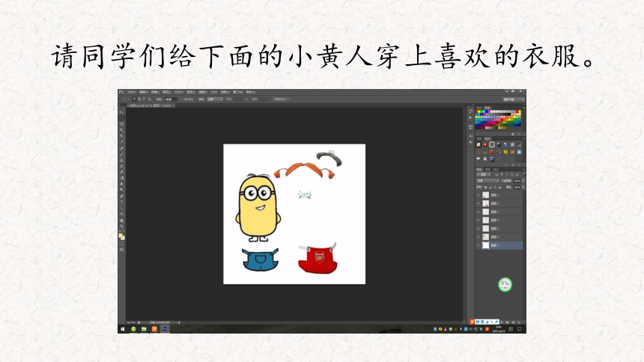Image resolution: width=644 pixels, height=362 pixels.
Task: Click the feather value input field
Action: click(x=171, y=99)
